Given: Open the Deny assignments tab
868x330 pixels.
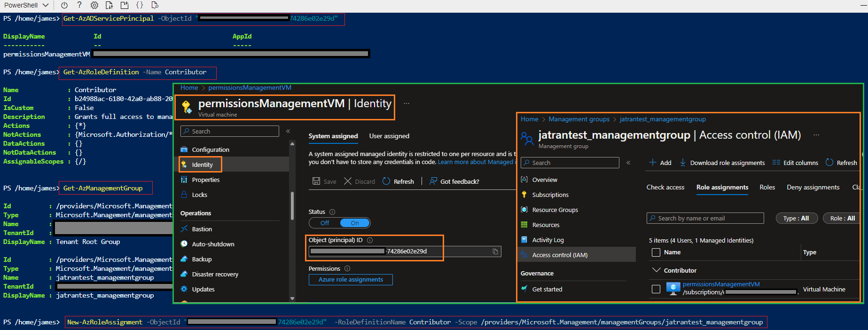Looking at the screenshot, I should 813,187.
